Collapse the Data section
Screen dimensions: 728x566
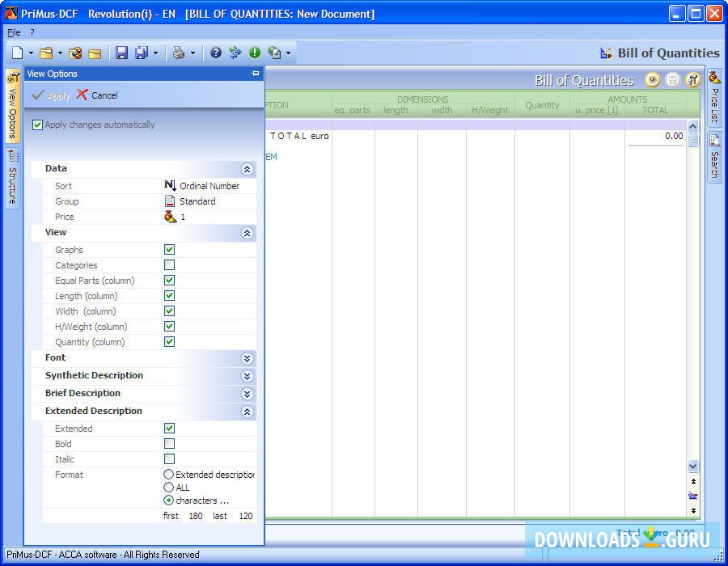pyautogui.click(x=248, y=169)
